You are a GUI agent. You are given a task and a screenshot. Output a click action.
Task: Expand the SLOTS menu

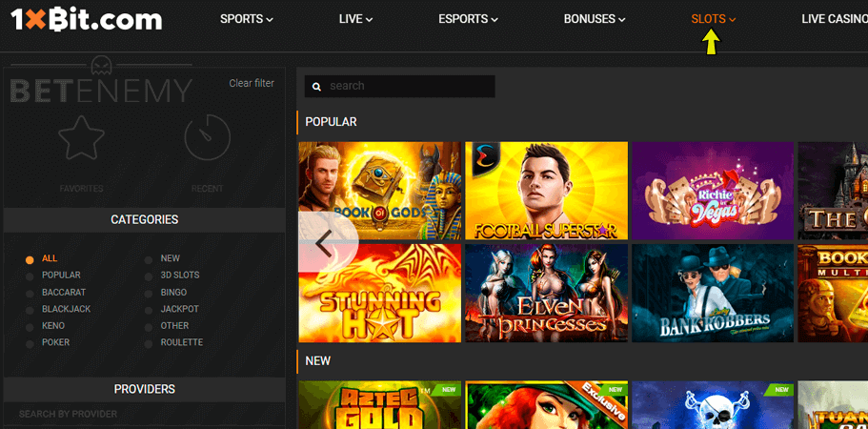point(713,19)
